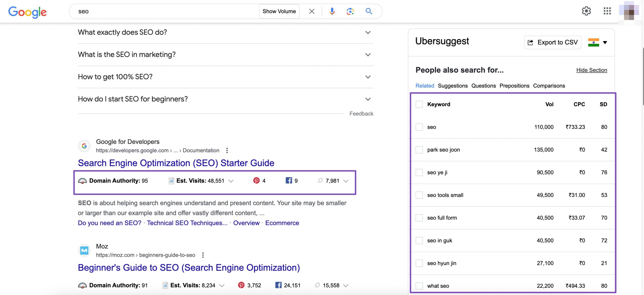Click the Moz site favicon

pos(84,250)
